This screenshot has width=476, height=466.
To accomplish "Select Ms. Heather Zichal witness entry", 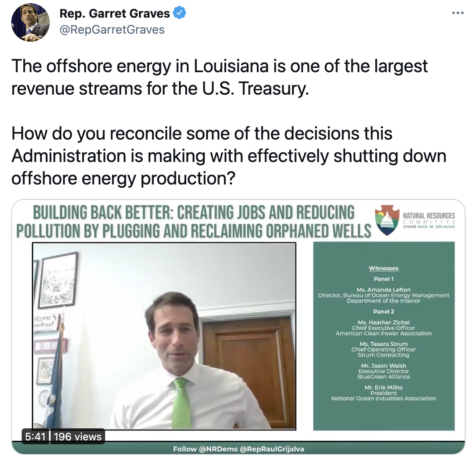I will 384,328.
